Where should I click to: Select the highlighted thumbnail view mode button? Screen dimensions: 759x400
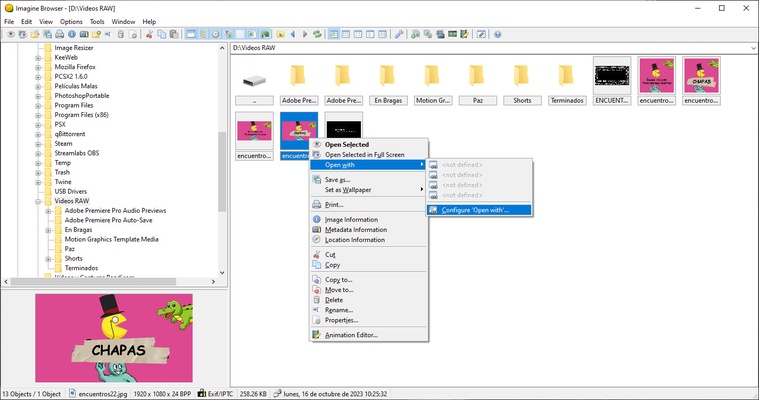(334, 34)
